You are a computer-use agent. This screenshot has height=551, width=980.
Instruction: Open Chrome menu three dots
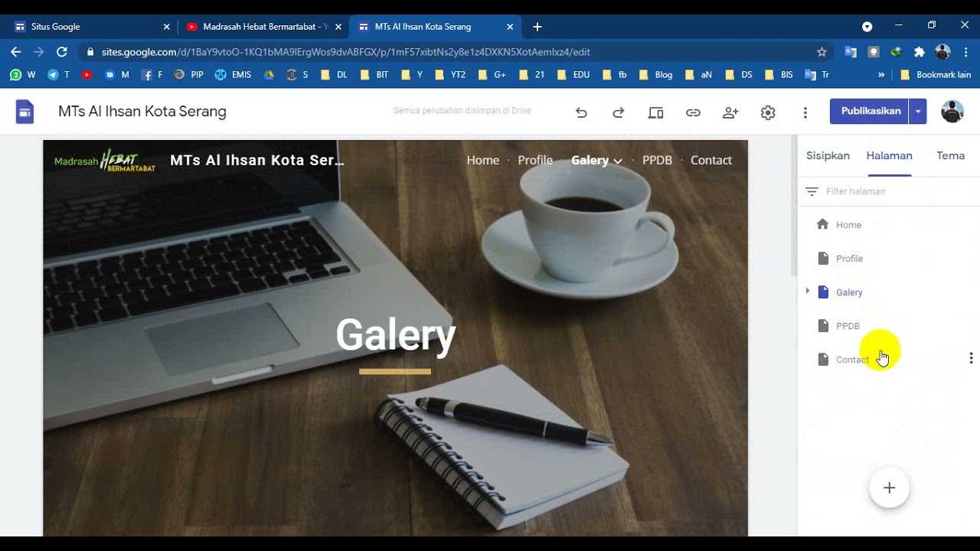click(965, 52)
